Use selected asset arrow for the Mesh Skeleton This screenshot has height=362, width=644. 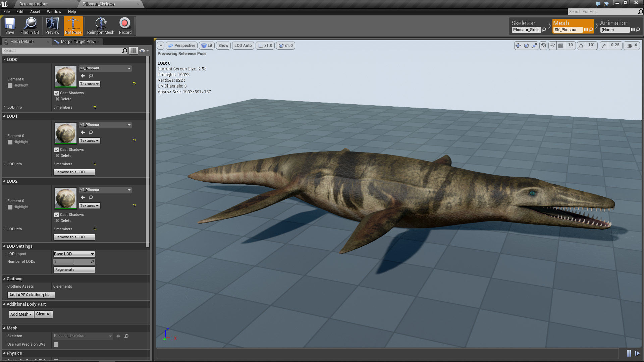[x=118, y=336]
